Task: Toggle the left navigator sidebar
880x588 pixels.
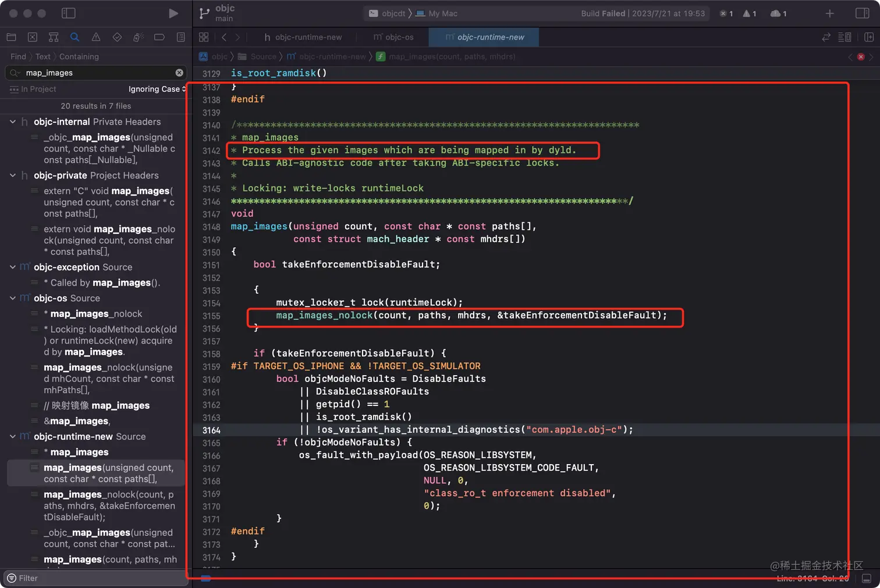Action: [69, 13]
